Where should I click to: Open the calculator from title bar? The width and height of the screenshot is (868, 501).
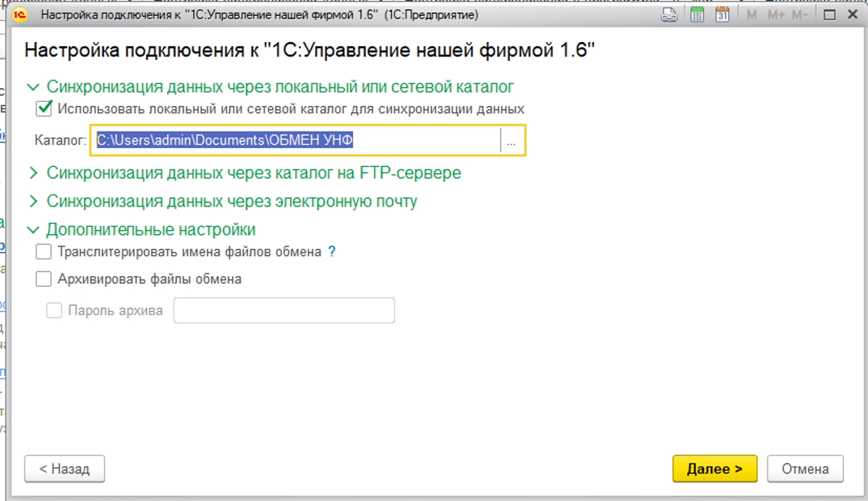pos(697,15)
